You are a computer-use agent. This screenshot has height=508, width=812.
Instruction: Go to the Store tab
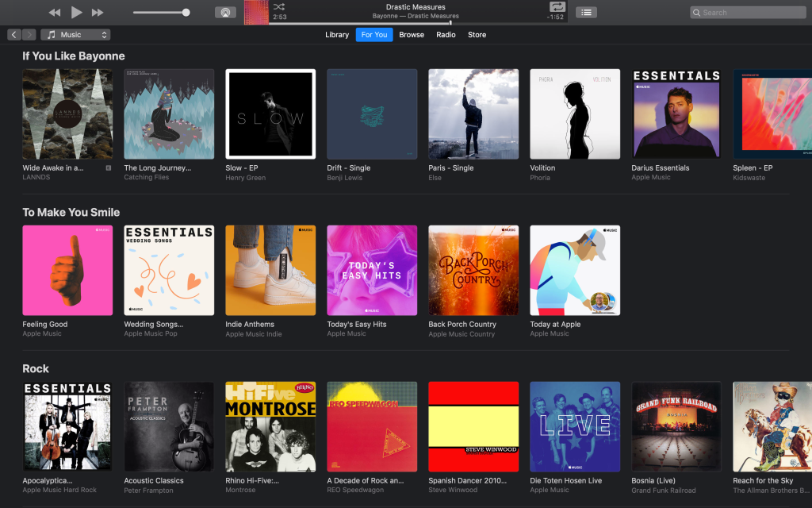477,35
